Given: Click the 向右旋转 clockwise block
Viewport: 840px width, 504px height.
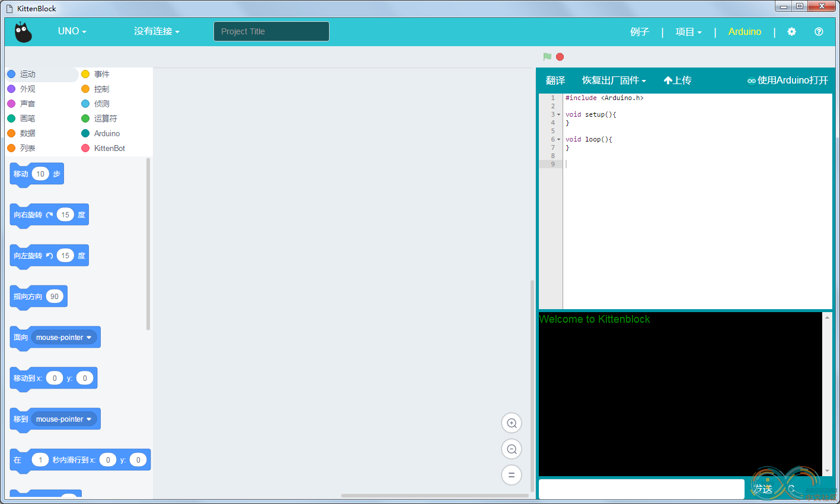Looking at the screenshot, I should [49, 216].
